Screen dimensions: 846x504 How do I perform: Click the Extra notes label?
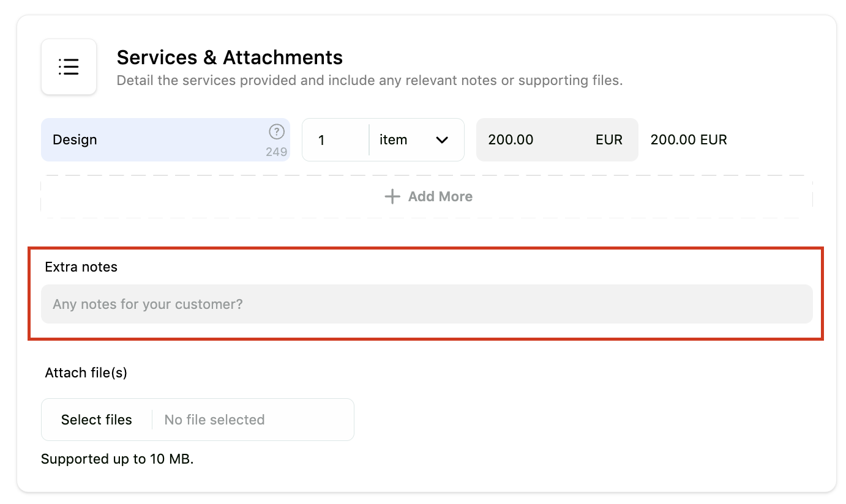[x=81, y=267]
